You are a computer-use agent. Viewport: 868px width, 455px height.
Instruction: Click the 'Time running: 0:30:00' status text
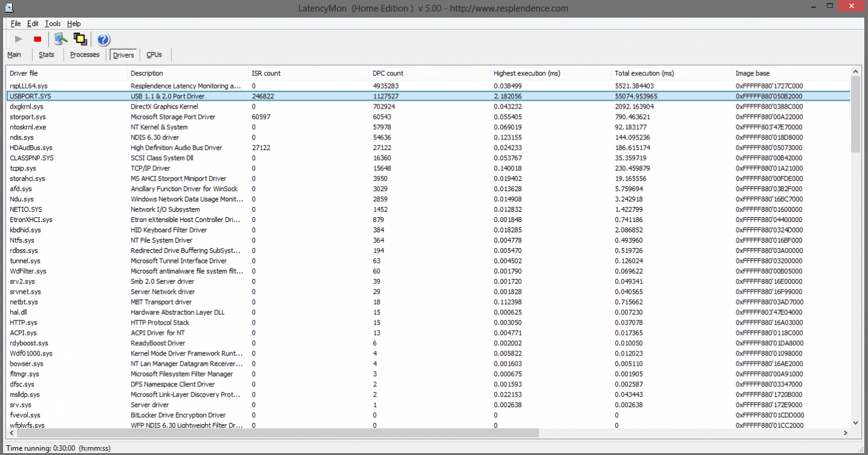click(x=58, y=448)
